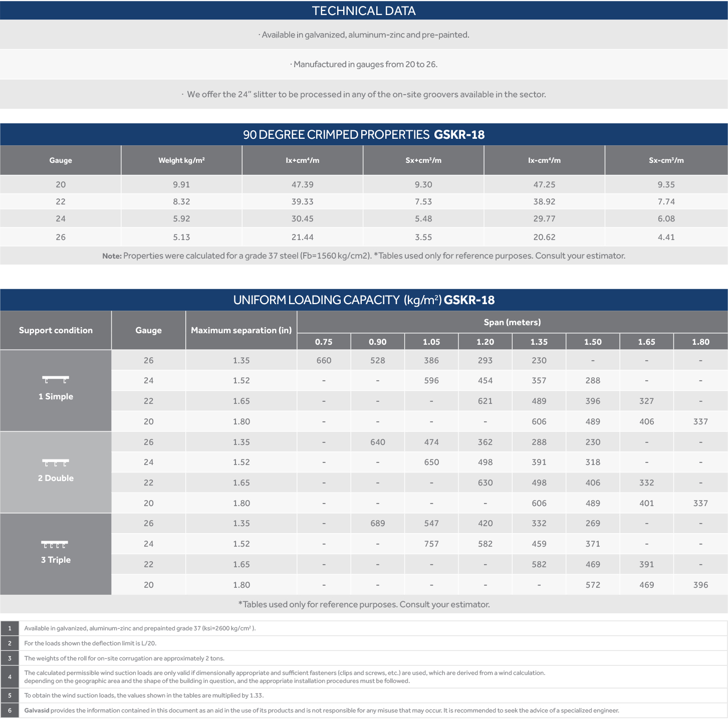This screenshot has width=728, height=719.
Task: Click the 47.39 Ix+ value cell
Action: pyautogui.click(x=303, y=184)
